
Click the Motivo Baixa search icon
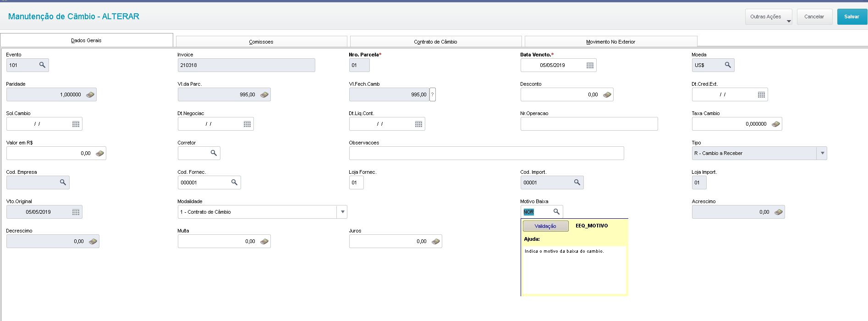[x=556, y=212]
